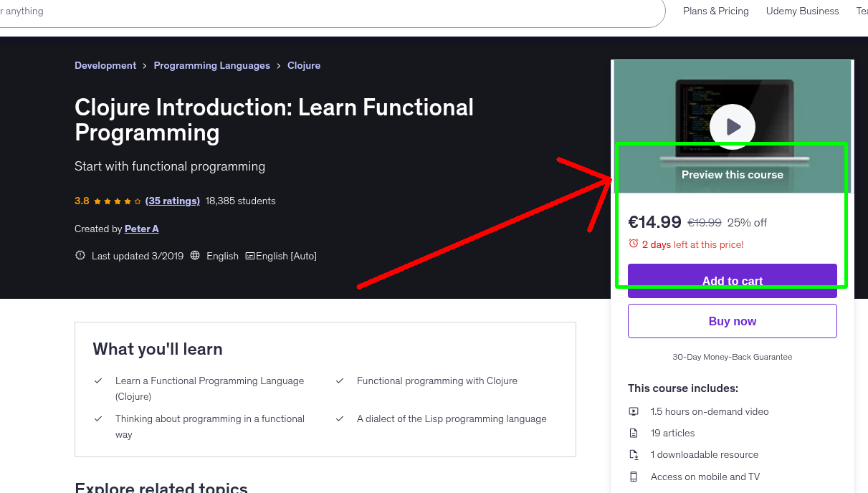View instructor Peter A's profile
Viewport: 868px width, 493px height.
coord(141,228)
